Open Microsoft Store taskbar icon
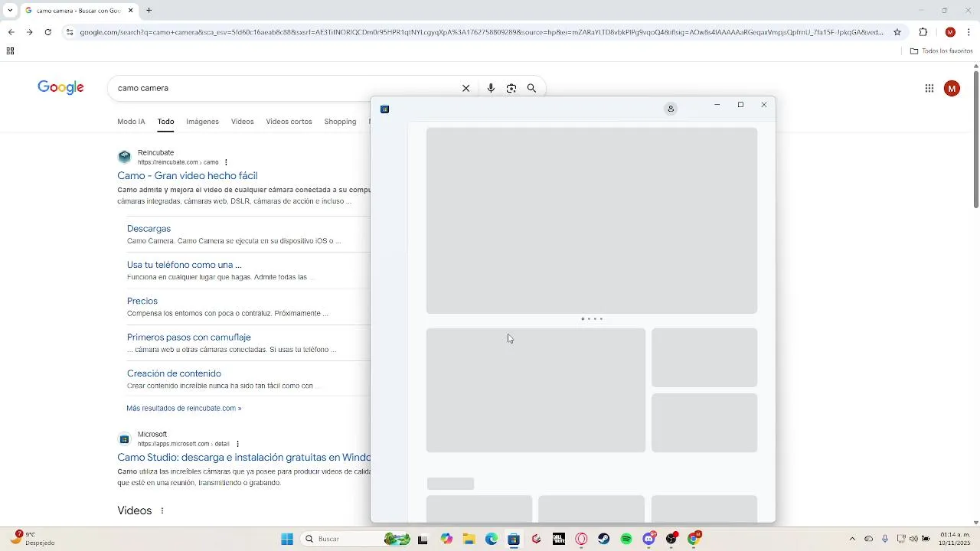Image resolution: width=980 pixels, height=551 pixels. coord(514,540)
